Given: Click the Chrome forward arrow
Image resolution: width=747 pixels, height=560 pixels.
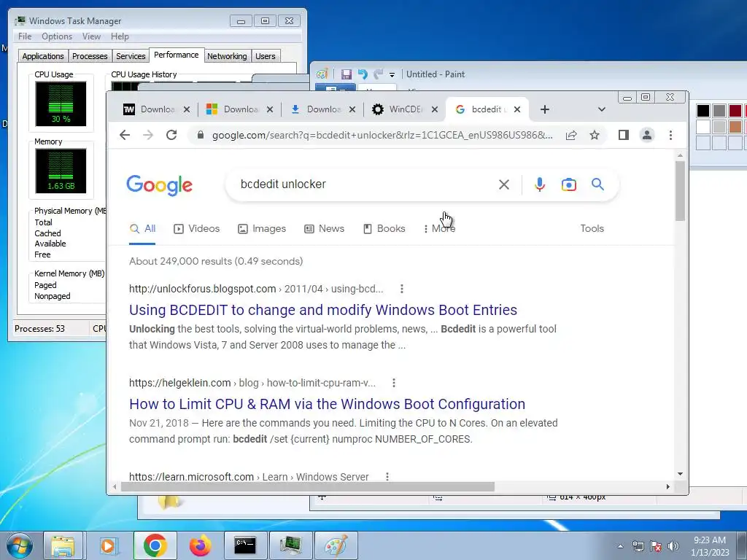Looking at the screenshot, I should 148,135.
